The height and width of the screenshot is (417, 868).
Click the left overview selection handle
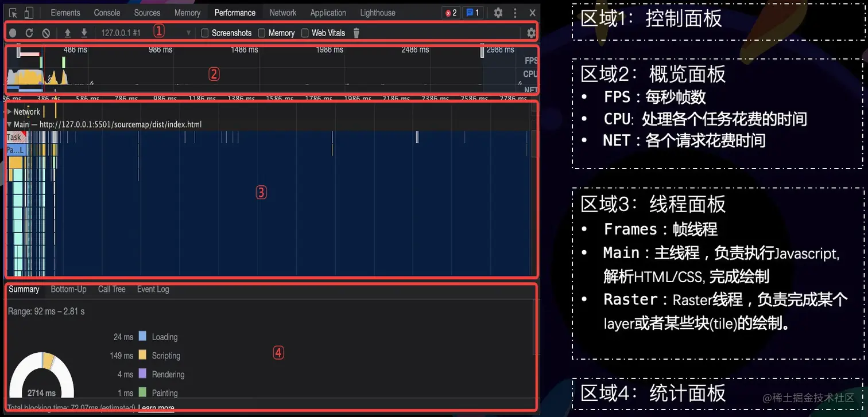(18, 52)
